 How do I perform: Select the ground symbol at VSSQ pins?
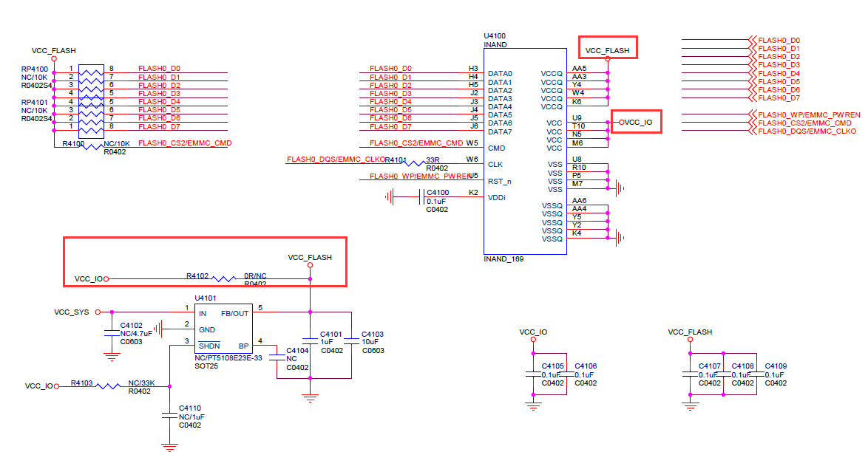[x=620, y=238]
